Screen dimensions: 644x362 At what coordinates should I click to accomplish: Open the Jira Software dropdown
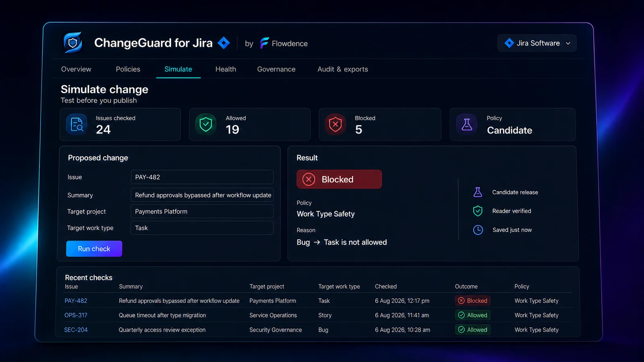pyautogui.click(x=537, y=43)
